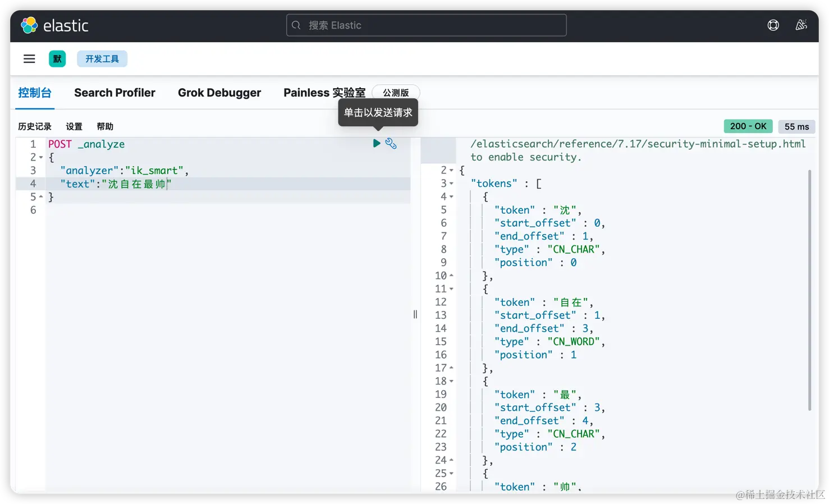Collapse the tokens array at line 3

click(451, 184)
